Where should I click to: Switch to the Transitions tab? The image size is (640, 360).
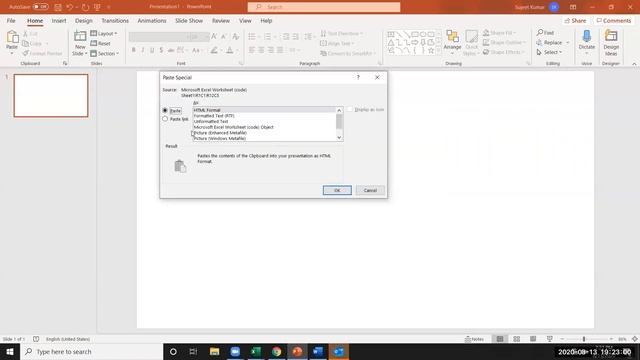(x=115, y=20)
